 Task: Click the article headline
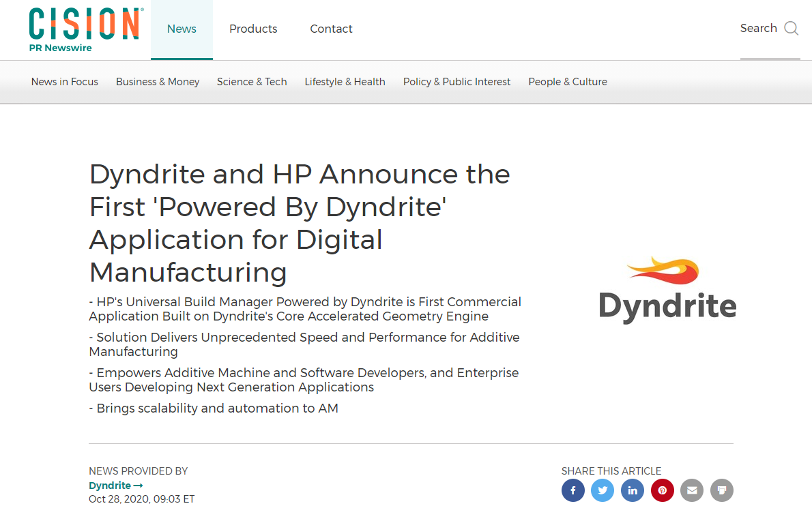[299, 223]
